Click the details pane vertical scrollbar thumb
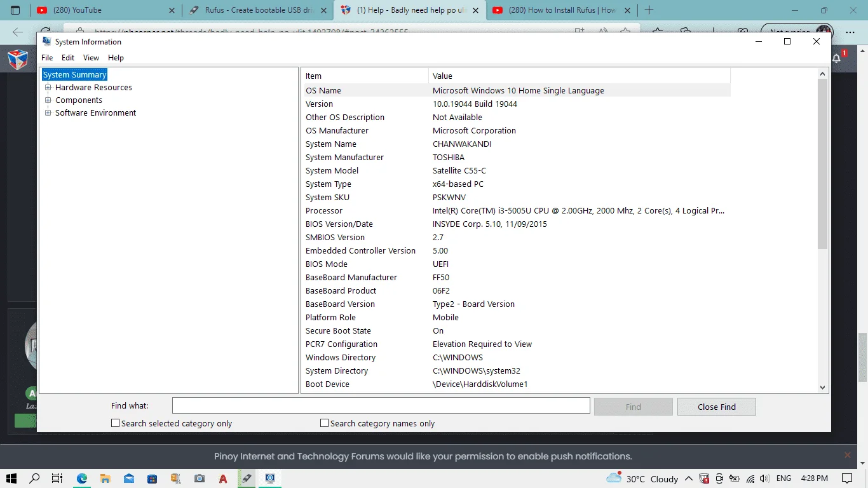Image resolution: width=868 pixels, height=488 pixels. [x=823, y=164]
